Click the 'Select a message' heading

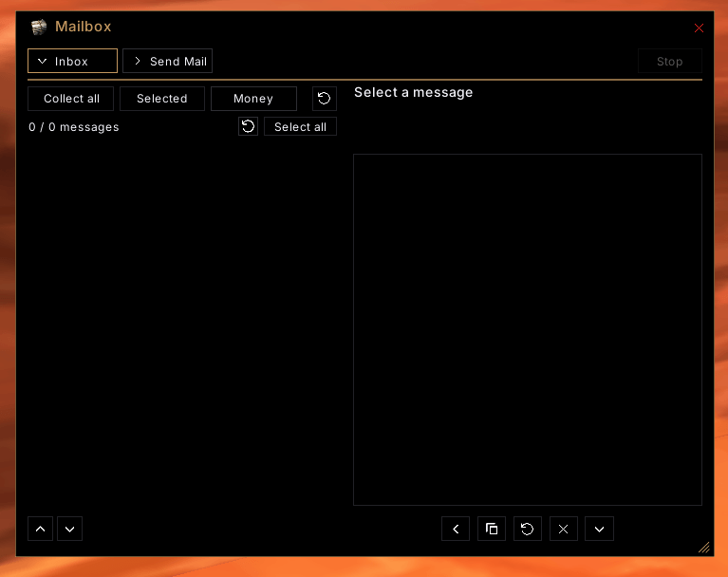point(413,92)
